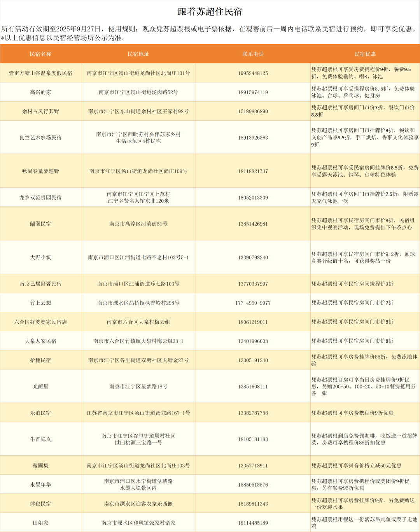
Task: Click the name cell 田姐家
Action: [x=40, y=523]
